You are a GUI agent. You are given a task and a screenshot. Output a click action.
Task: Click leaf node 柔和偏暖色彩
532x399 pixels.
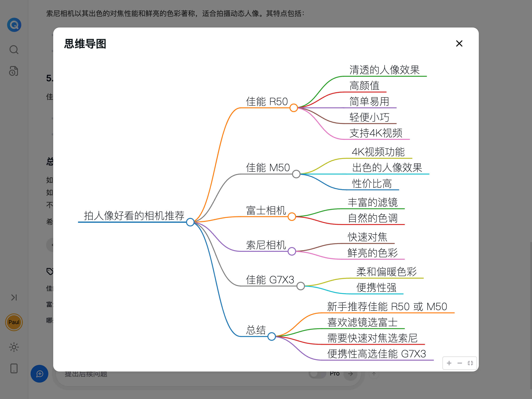386,272
